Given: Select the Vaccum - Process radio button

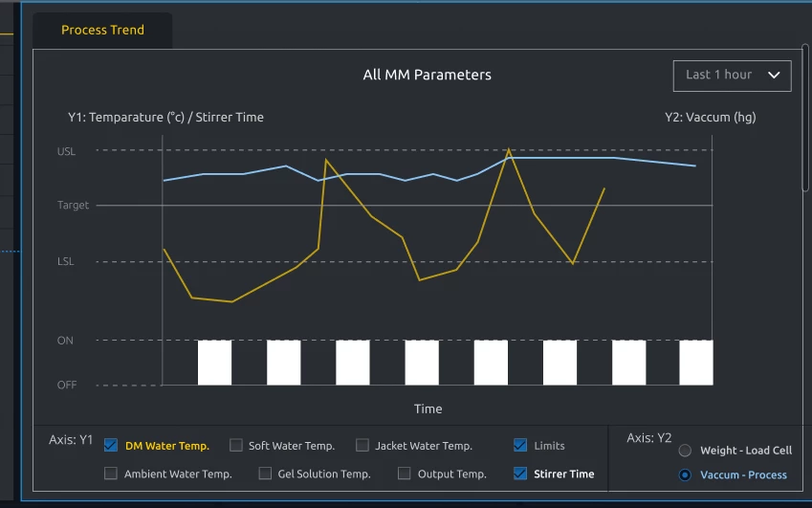Looking at the screenshot, I should (685, 475).
